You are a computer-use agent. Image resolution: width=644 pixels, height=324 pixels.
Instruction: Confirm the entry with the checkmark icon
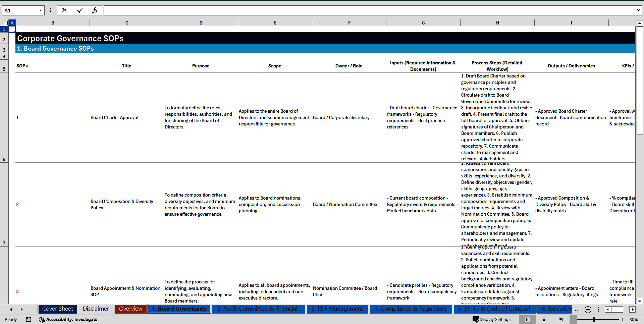[80, 10]
